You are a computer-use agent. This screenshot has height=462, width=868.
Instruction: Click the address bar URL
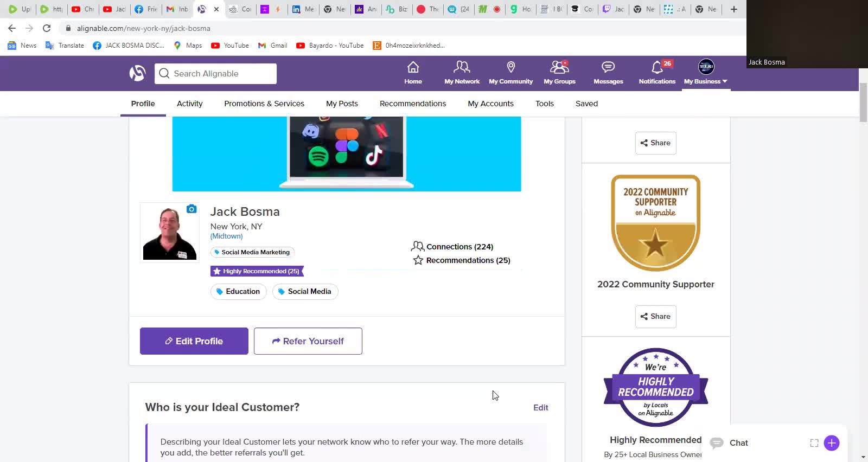[x=143, y=28]
